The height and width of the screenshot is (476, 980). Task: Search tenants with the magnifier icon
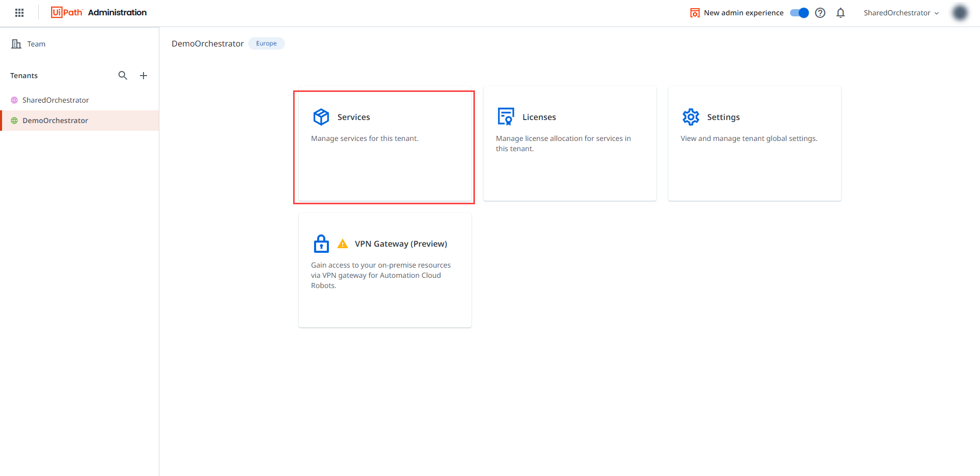(x=123, y=76)
